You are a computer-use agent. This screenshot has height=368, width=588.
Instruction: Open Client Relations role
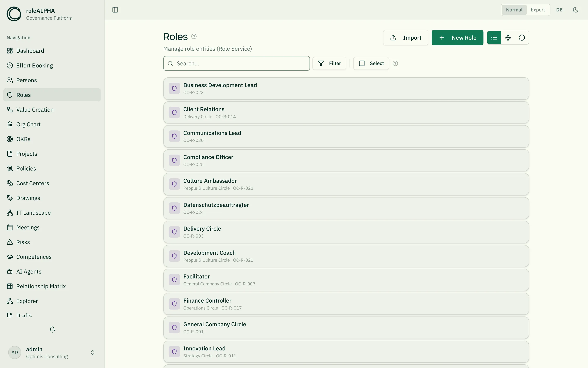[346, 112]
